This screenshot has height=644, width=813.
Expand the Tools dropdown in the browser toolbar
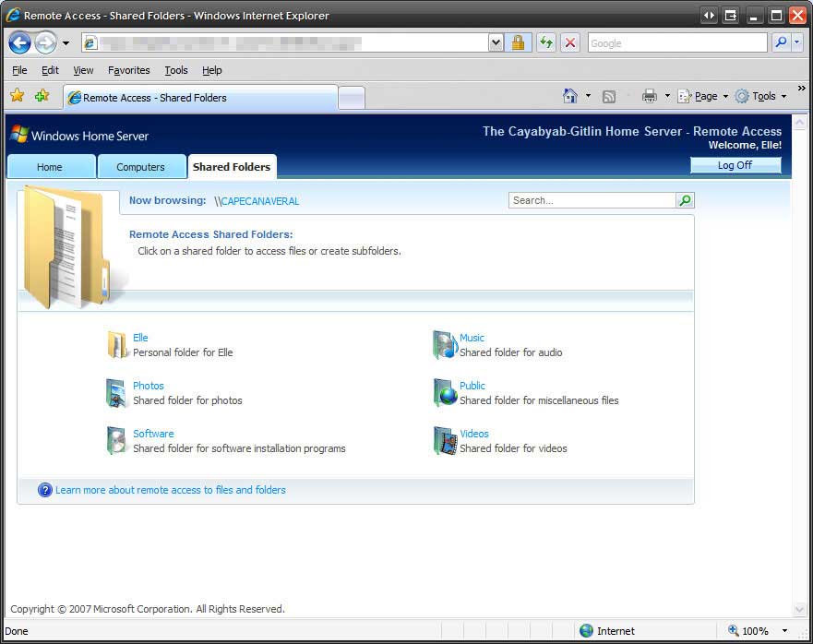(x=762, y=96)
